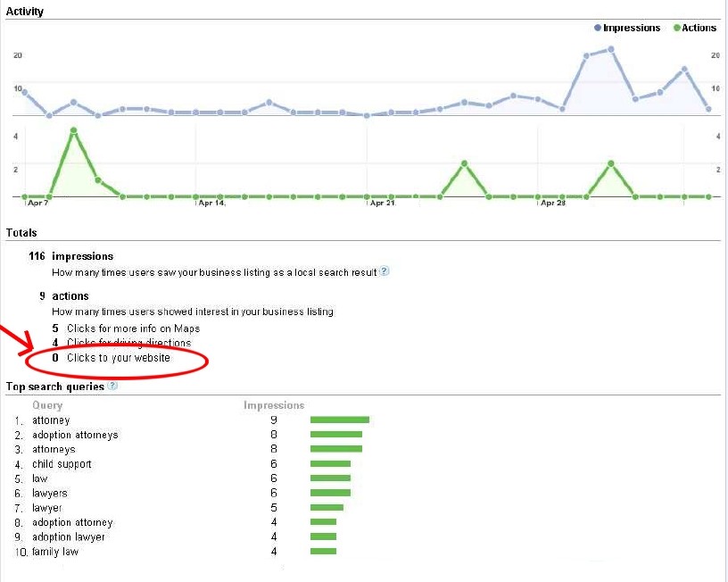Click the Impressions column header in queries table
Viewport: 728px width, 582px height.
pos(274,405)
